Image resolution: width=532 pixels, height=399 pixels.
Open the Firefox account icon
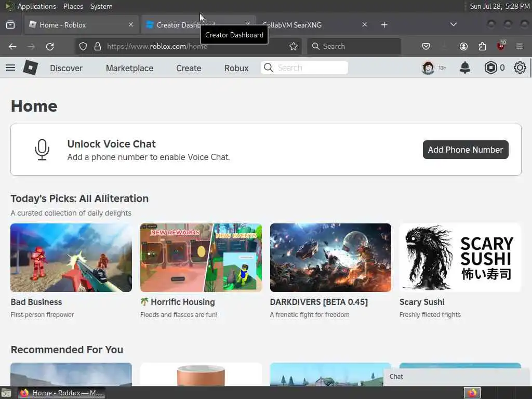coord(463,46)
